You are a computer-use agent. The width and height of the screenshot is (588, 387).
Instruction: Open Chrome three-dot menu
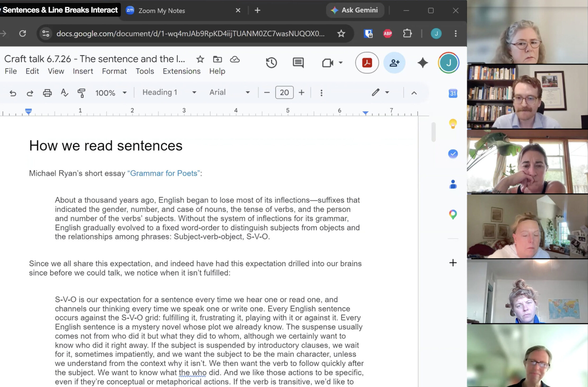[x=455, y=34]
